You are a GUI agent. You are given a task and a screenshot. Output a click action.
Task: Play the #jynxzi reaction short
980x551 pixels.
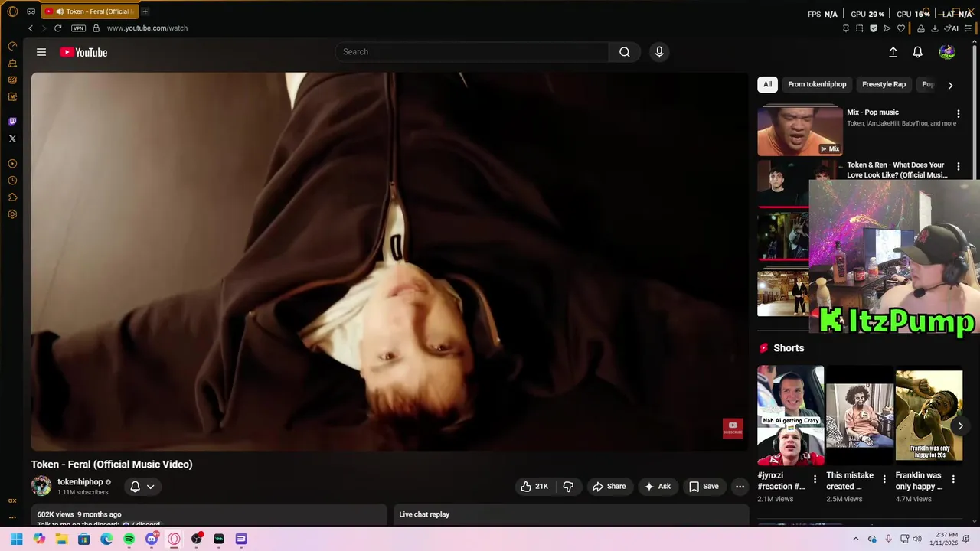(790, 416)
